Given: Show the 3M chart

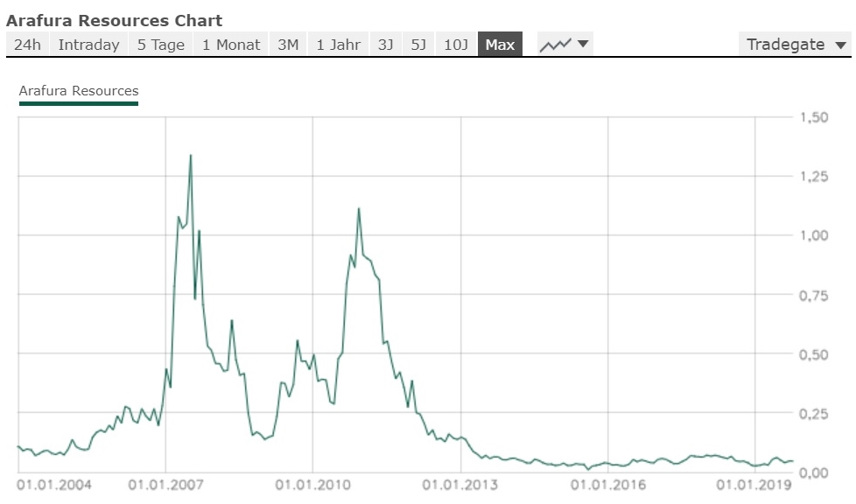Looking at the screenshot, I should [x=288, y=44].
